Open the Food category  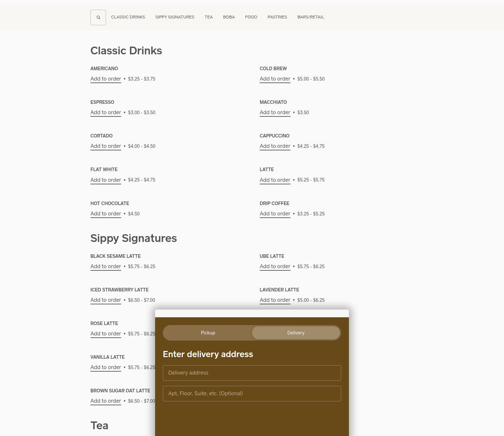click(251, 17)
